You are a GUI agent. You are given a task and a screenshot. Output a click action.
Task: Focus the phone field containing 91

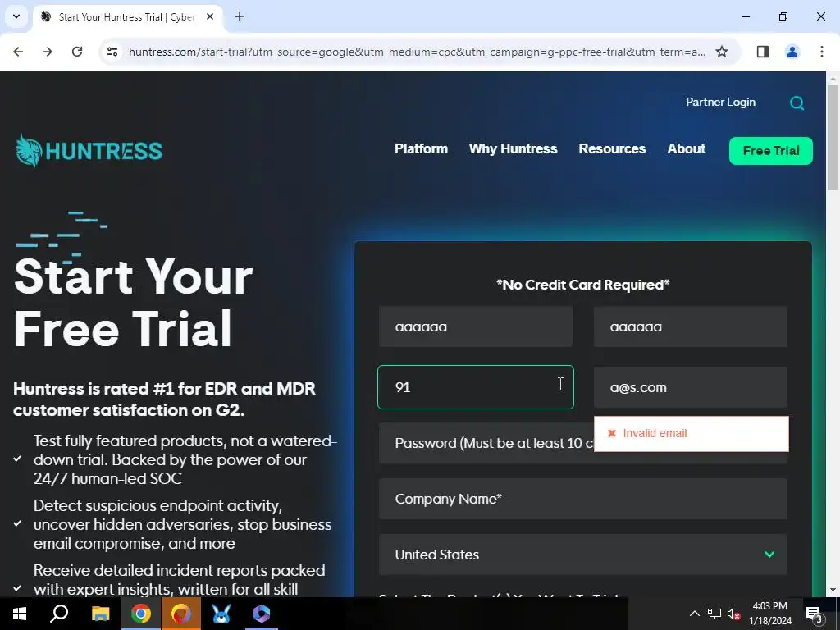pos(476,387)
